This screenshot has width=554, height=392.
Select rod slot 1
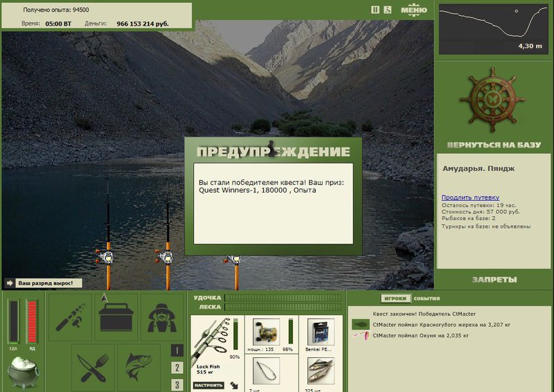177,350
